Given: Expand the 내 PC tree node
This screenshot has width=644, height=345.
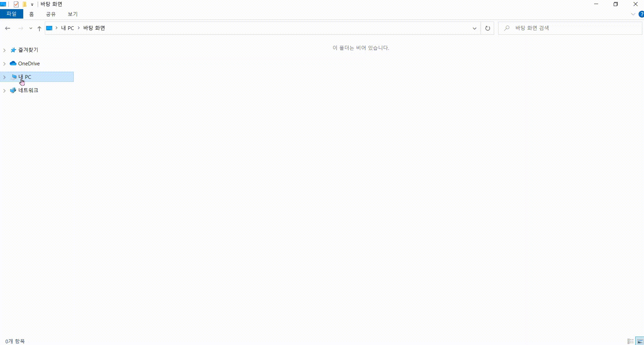Looking at the screenshot, I should 4,77.
